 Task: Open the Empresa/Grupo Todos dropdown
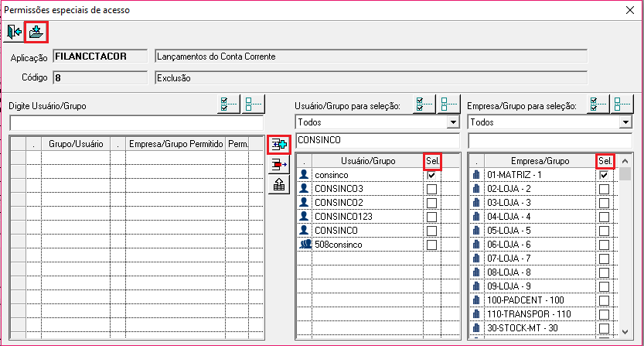click(x=625, y=122)
